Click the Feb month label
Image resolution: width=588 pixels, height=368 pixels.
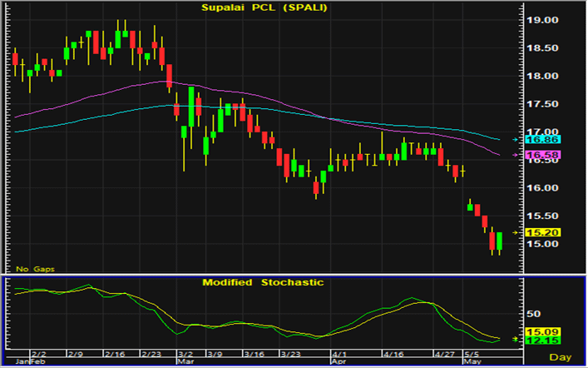tap(37, 361)
